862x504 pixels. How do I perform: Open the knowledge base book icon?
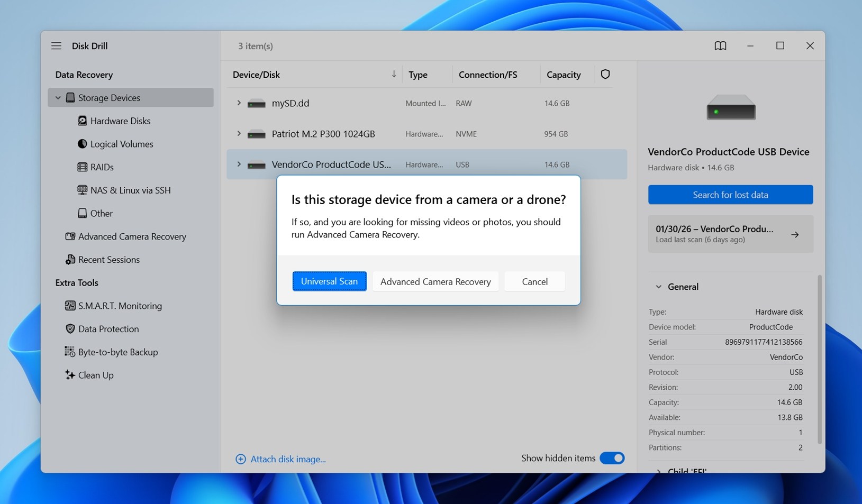tap(720, 45)
